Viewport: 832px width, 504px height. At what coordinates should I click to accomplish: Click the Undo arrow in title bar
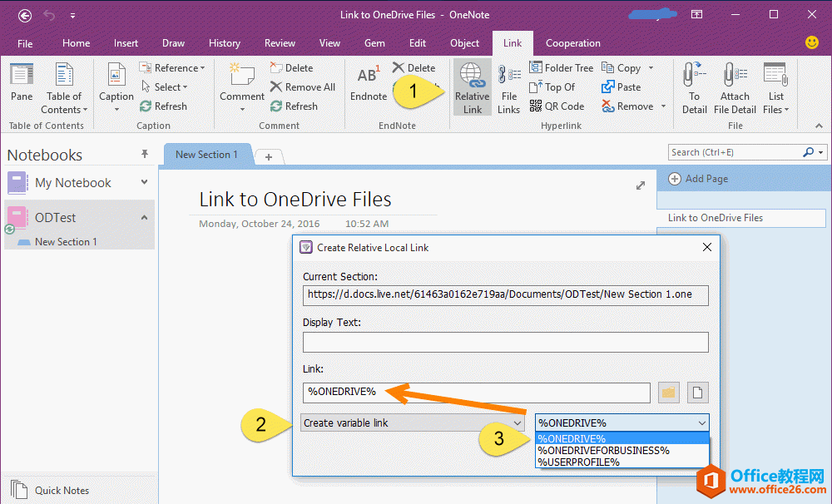pos(49,15)
